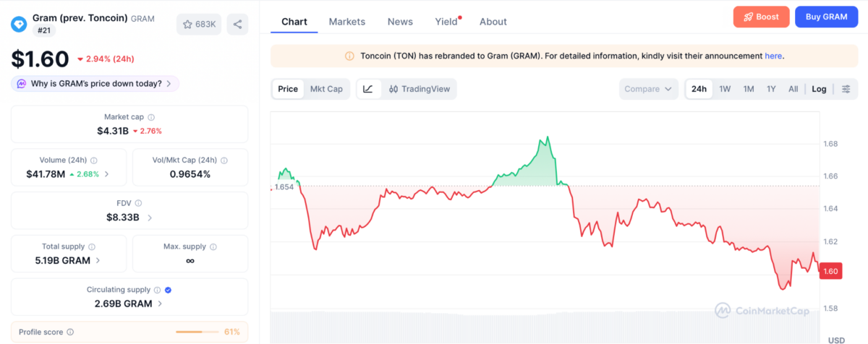Toggle Log scale on chart
The height and width of the screenshot is (344, 868).
click(x=819, y=89)
